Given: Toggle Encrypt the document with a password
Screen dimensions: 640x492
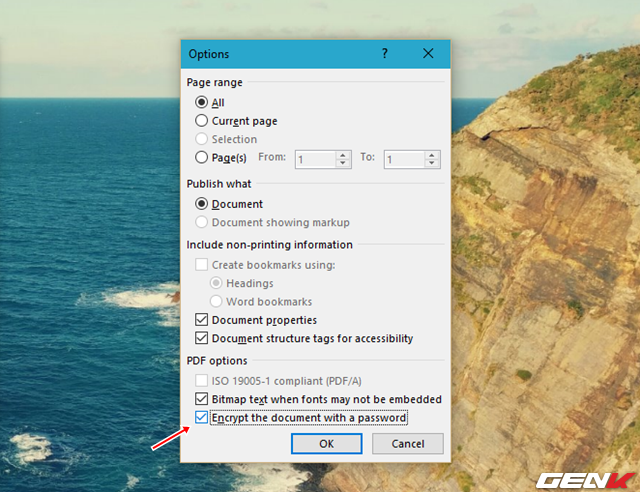Looking at the screenshot, I should pyautogui.click(x=202, y=417).
